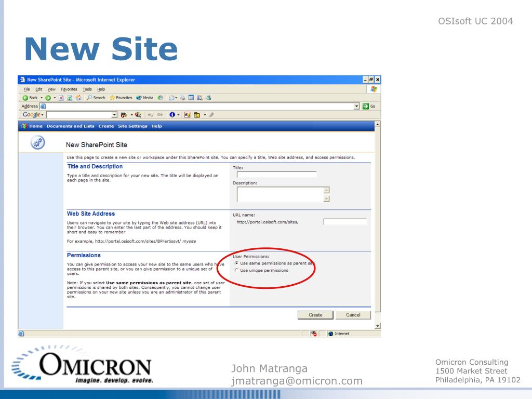Click the Google popup blocker icon

point(187,115)
